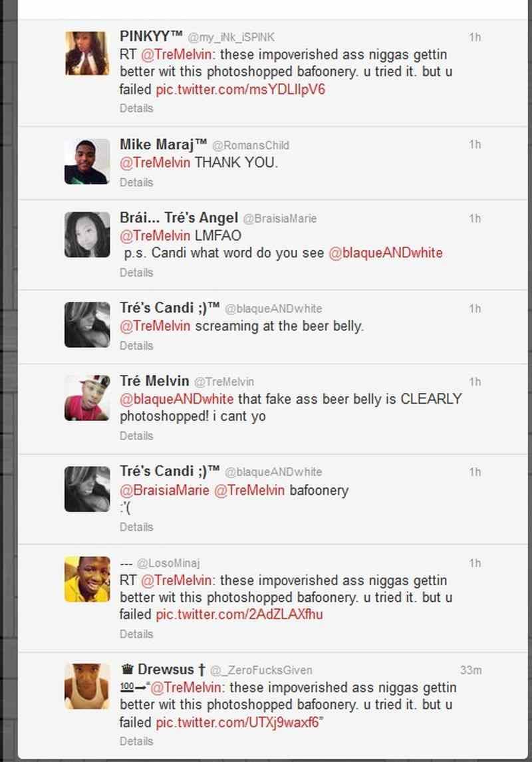This screenshot has width=532, height=762.
Task: Open Tré Melvin's red-shirt avatar
Action: click(88, 398)
